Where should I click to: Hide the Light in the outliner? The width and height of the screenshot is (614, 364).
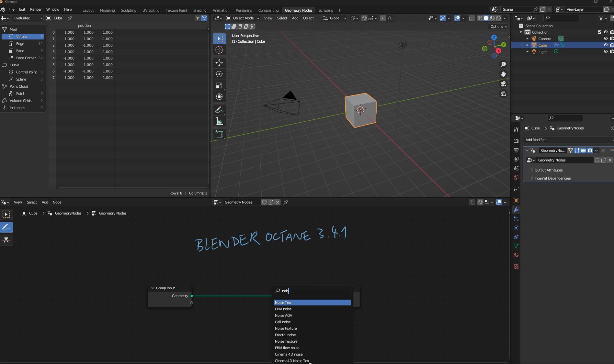point(606,51)
